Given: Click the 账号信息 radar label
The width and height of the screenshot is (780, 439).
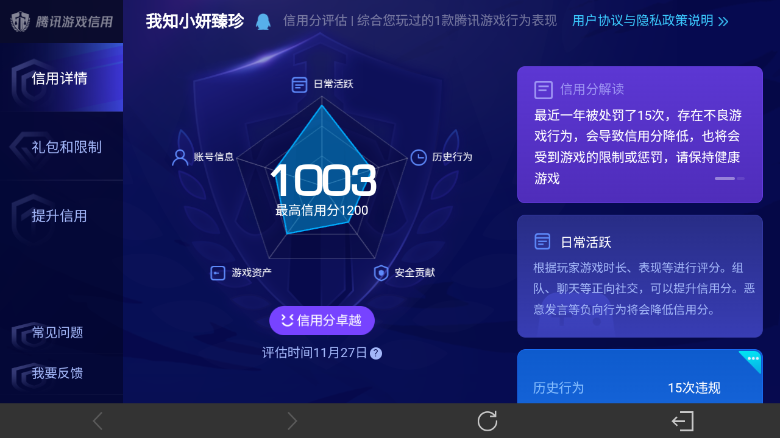Looking at the screenshot, I should click(213, 157).
